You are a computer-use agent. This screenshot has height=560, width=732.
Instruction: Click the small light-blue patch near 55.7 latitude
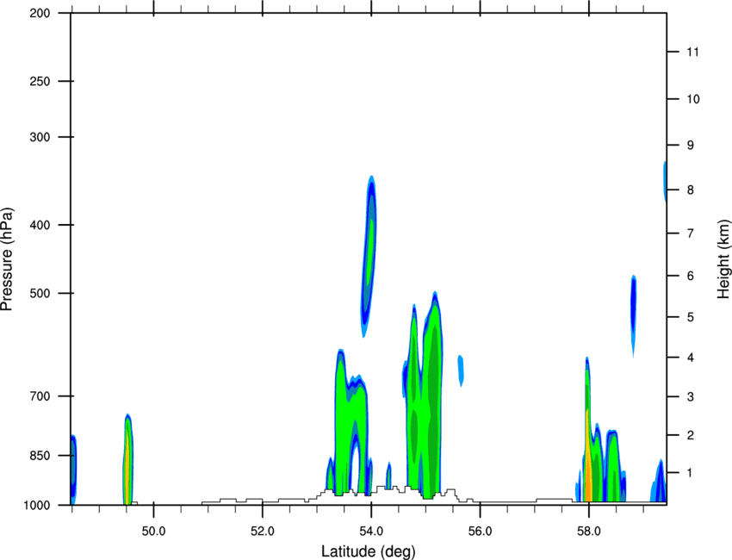tap(461, 370)
